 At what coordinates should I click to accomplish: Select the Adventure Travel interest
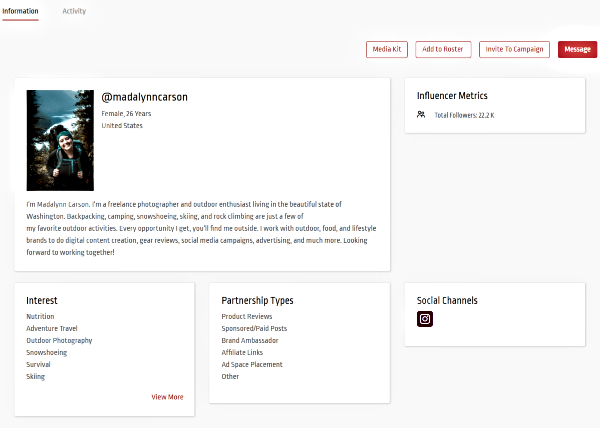tap(52, 328)
